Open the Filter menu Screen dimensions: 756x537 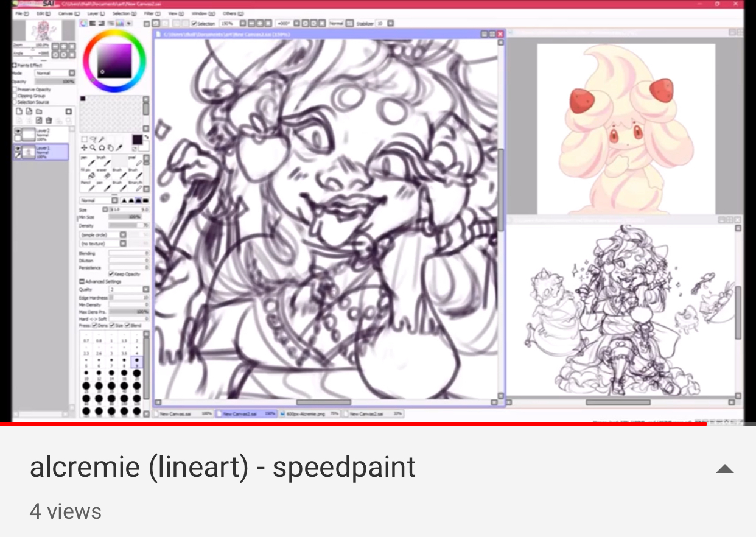[152, 13]
